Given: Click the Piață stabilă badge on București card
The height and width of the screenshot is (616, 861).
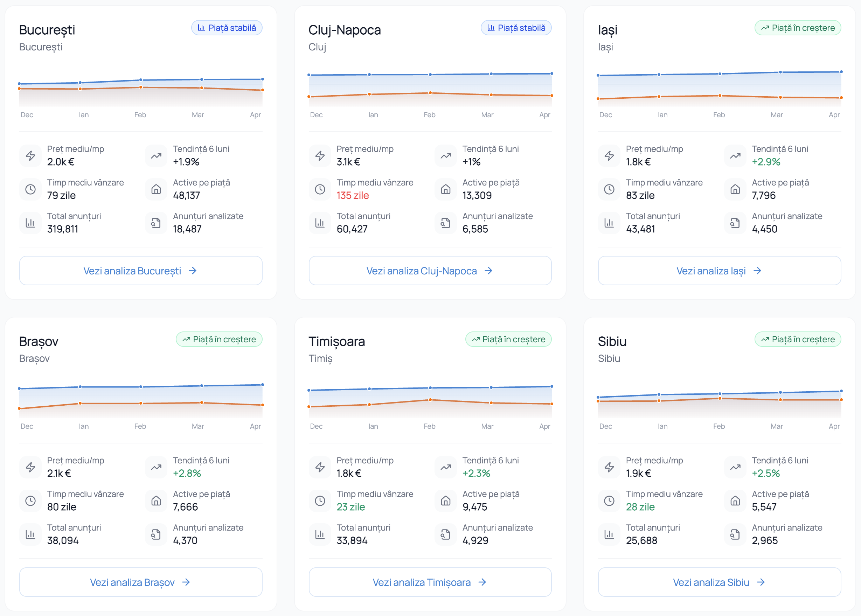Looking at the screenshot, I should coord(227,28).
